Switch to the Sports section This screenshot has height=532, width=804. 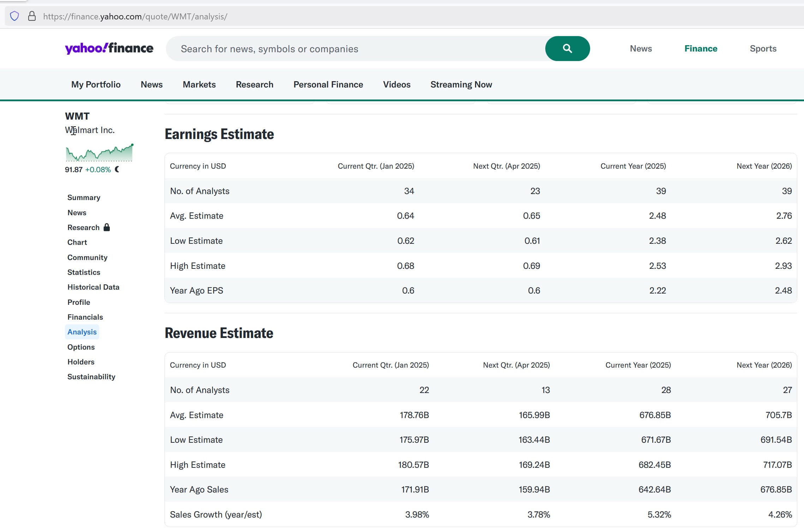point(763,48)
